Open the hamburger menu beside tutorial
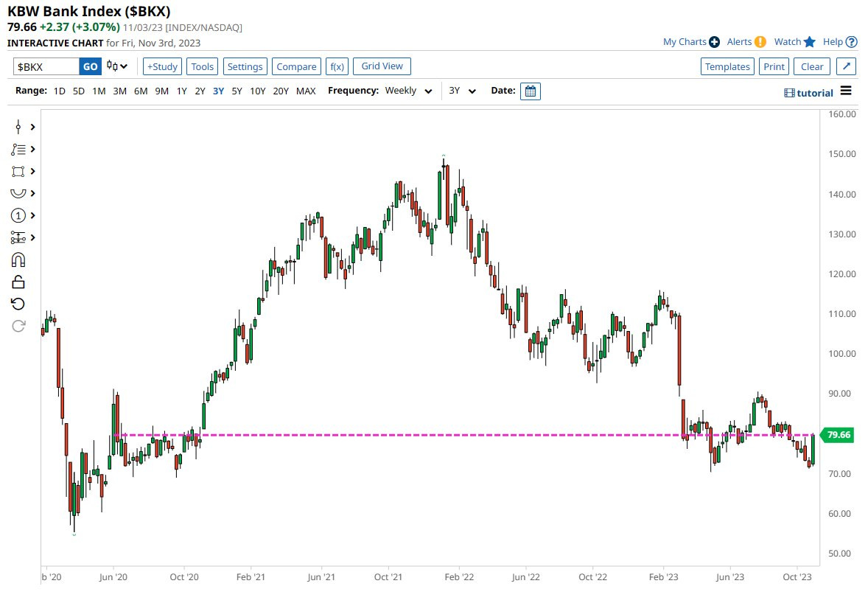The image size is (868, 603). point(846,91)
